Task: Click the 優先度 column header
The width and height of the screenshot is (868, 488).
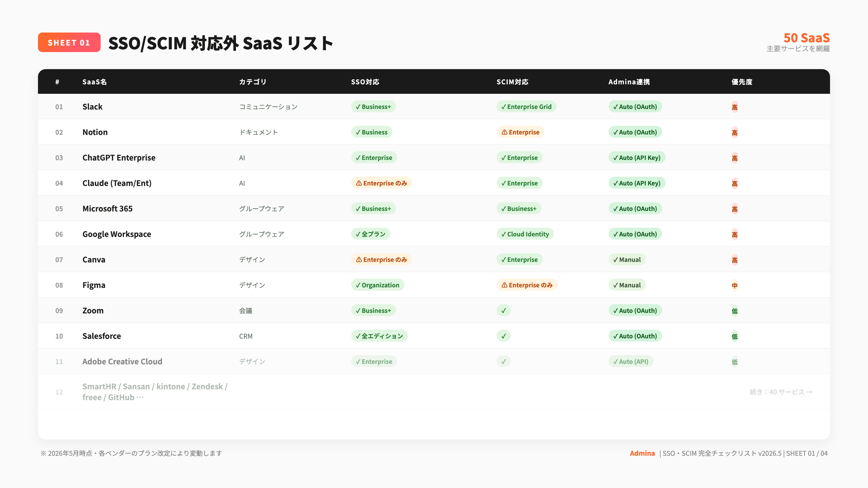Action: [x=742, y=82]
